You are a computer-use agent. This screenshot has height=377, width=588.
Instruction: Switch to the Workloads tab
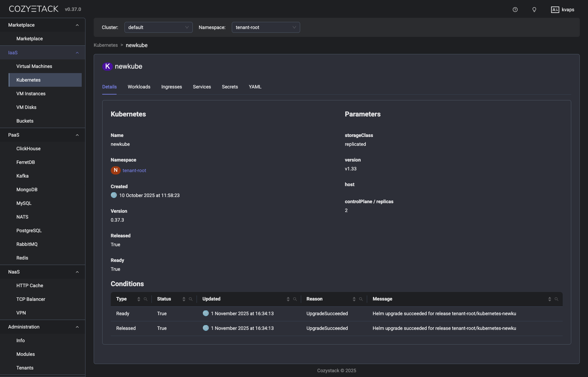(139, 87)
